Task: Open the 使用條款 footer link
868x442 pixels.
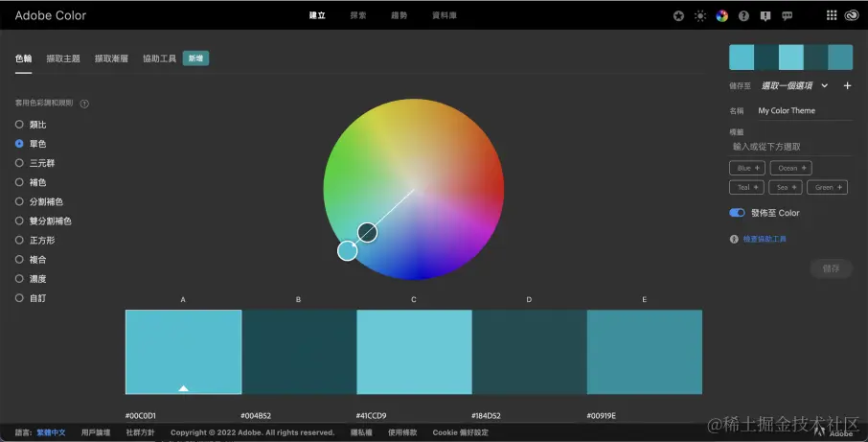Action: pyautogui.click(x=402, y=432)
